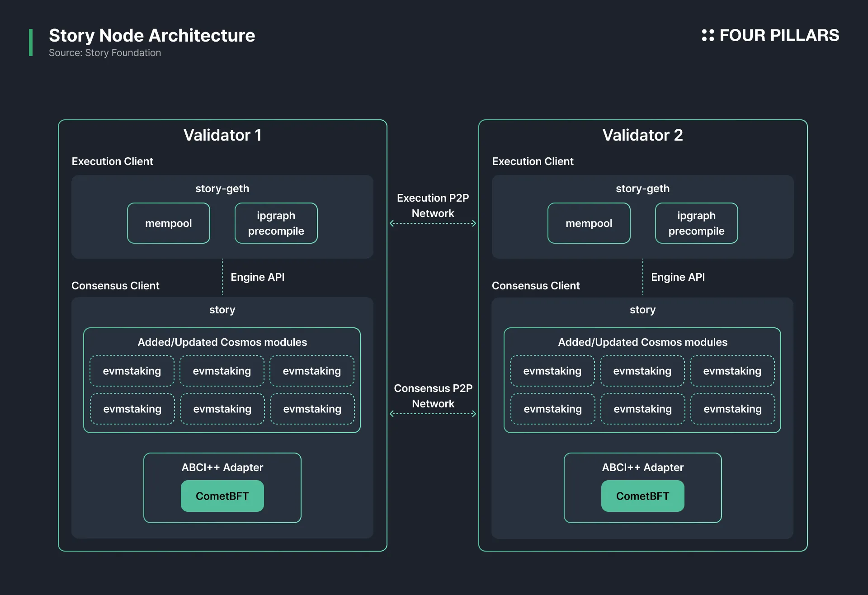Image resolution: width=868 pixels, height=595 pixels.
Task: Select the ipgraph precompile box in Validator 2
Action: pos(697,223)
